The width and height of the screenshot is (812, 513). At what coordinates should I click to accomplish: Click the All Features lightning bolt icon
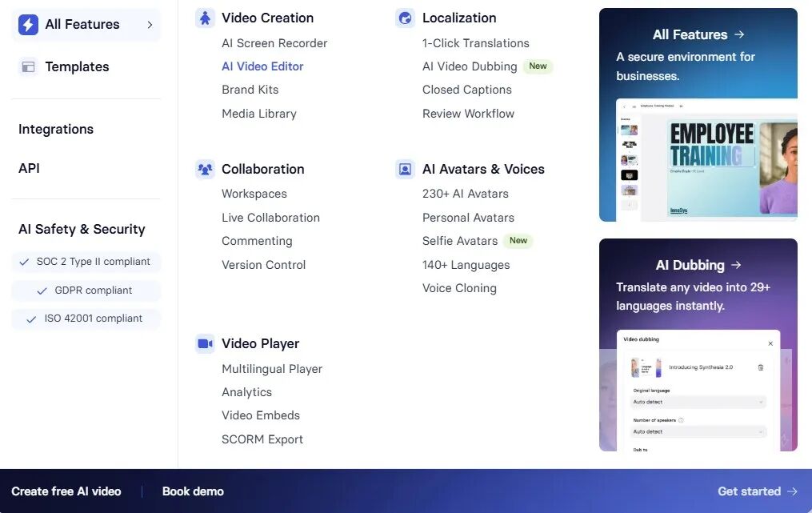[29, 24]
